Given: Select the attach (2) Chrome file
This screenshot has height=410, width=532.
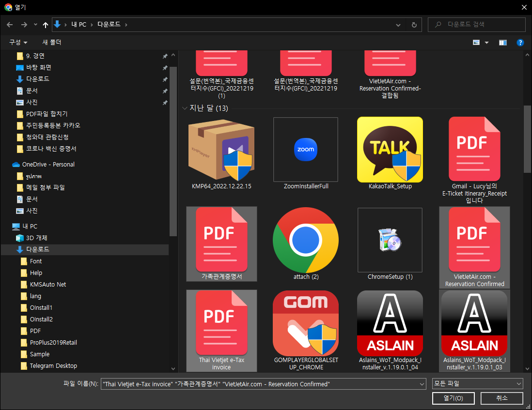Looking at the screenshot, I should point(306,244).
